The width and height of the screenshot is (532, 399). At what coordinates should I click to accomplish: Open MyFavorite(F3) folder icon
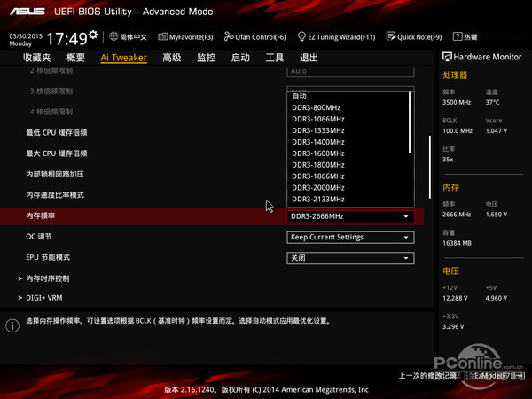click(x=163, y=36)
